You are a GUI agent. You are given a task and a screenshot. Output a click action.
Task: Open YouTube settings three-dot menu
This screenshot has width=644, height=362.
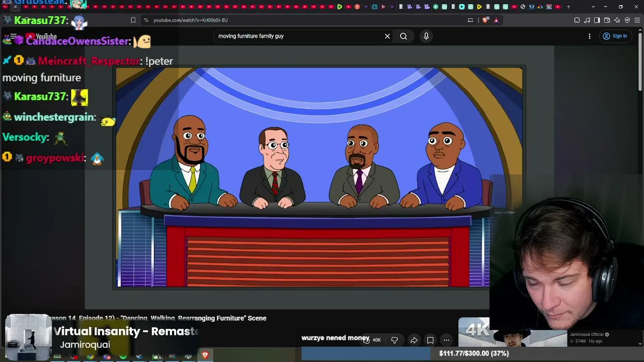[x=590, y=36]
